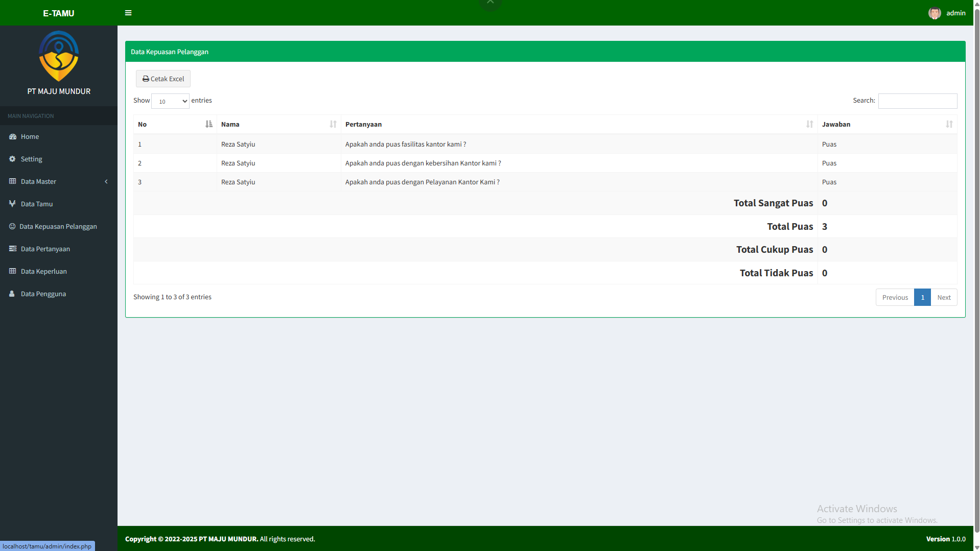Click the Pertanyaan column header text
980x551 pixels.
363,124
